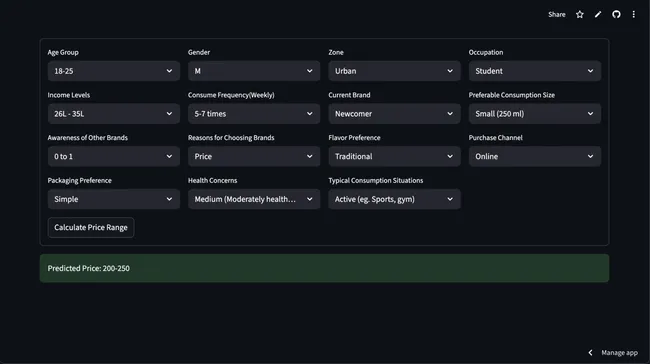
Task: Expand Reasons for Choosing Brands dropdown
Action: (254, 156)
